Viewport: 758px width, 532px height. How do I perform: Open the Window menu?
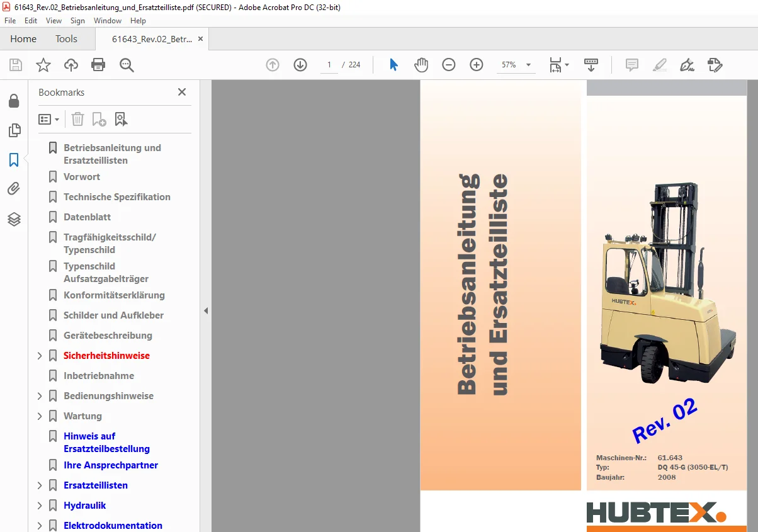[108, 21]
